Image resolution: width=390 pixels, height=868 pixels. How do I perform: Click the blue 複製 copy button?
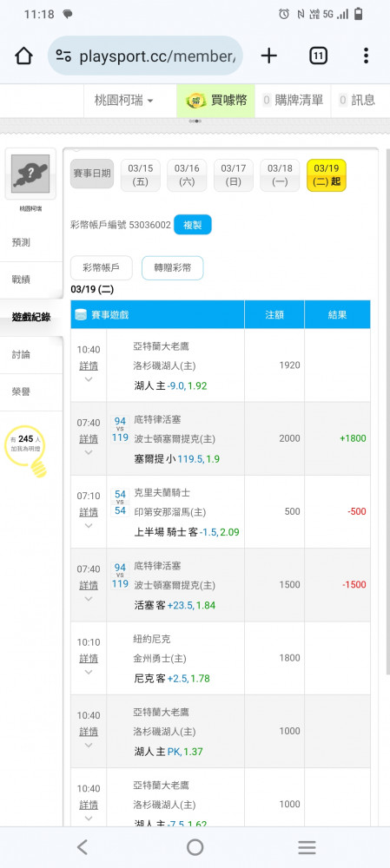tap(193, 225)
